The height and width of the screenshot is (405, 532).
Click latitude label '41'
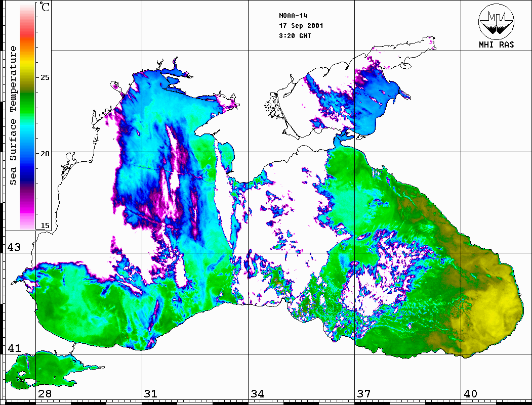click(14, 348)
